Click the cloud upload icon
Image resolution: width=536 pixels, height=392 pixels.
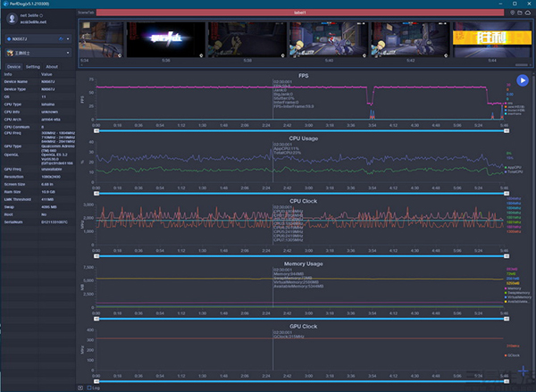pos(526,13)
